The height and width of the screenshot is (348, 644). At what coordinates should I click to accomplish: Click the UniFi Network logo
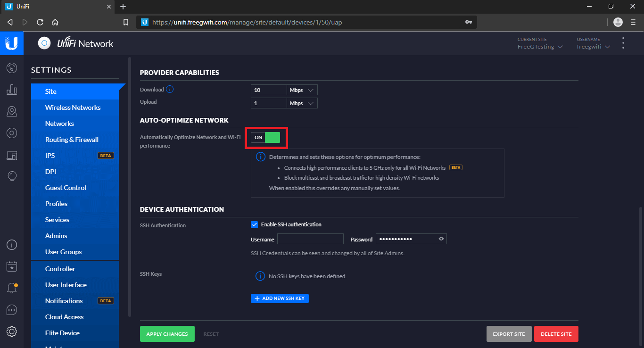76,43
